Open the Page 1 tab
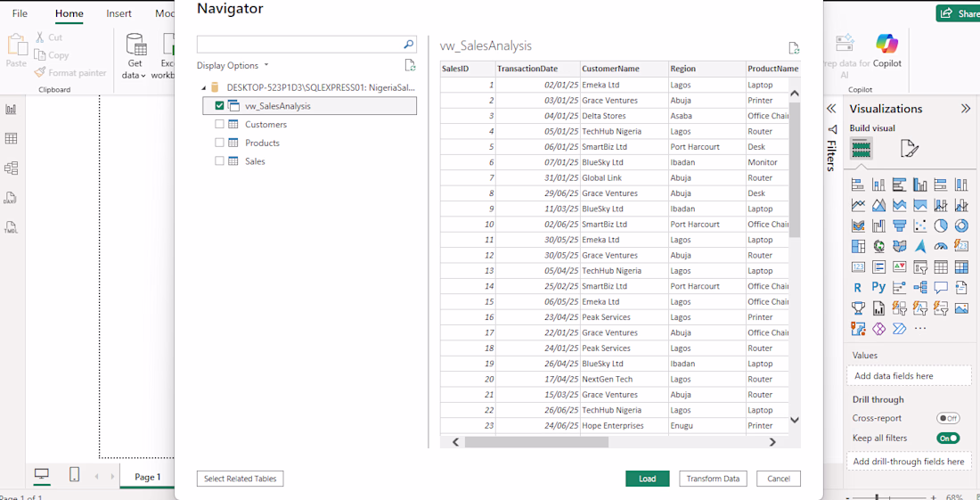This screenshot has width=980, height=500. (148, 477)
